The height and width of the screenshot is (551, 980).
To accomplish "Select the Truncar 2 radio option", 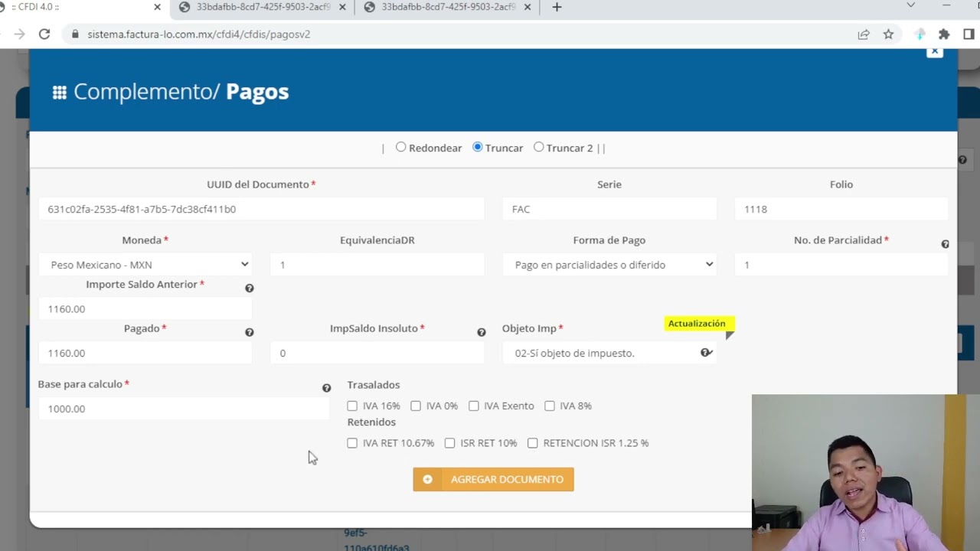I will (538, 147).
